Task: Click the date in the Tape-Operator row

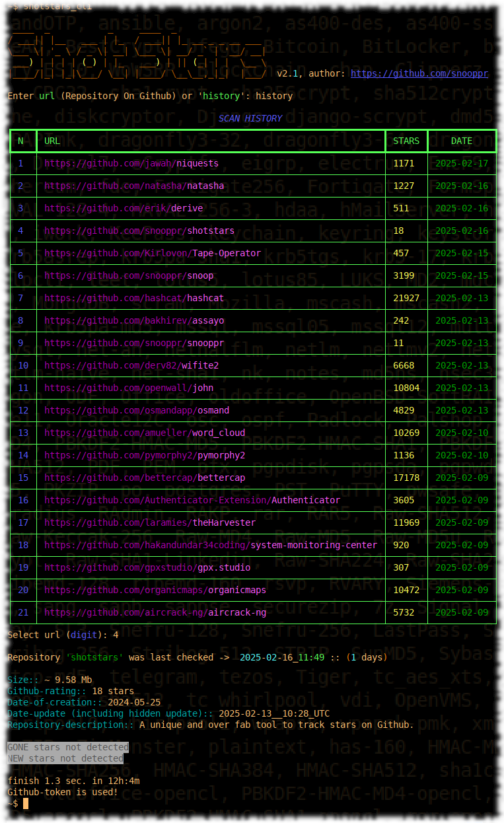Action: pyautogui.click(x=462, y=253)
